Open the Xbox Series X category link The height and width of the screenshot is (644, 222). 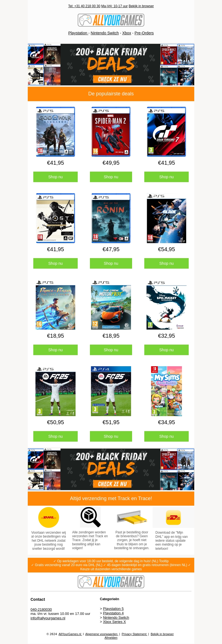tap(114, 622)
